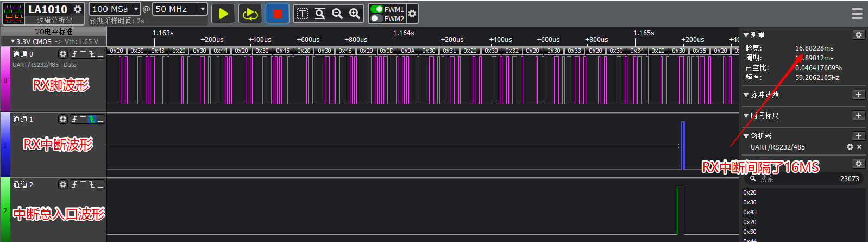Open channel 0 settings gear
This screenshot has width=868, height=242.
pyautogui.click(x=63, y=54)
